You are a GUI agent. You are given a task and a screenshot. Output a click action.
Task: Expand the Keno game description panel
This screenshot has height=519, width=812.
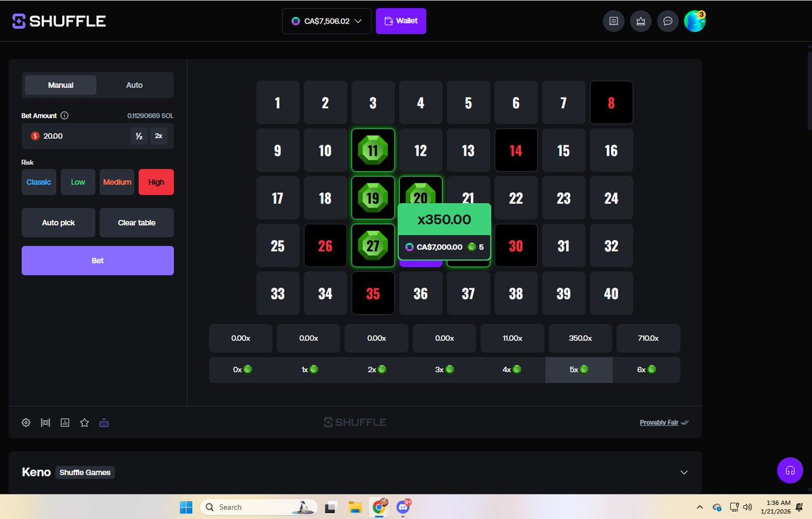[684, 472]
